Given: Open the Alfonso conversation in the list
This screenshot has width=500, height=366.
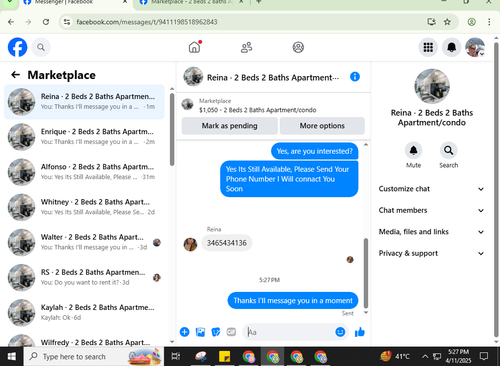Looking at the screenshot, I should [84, 172].
